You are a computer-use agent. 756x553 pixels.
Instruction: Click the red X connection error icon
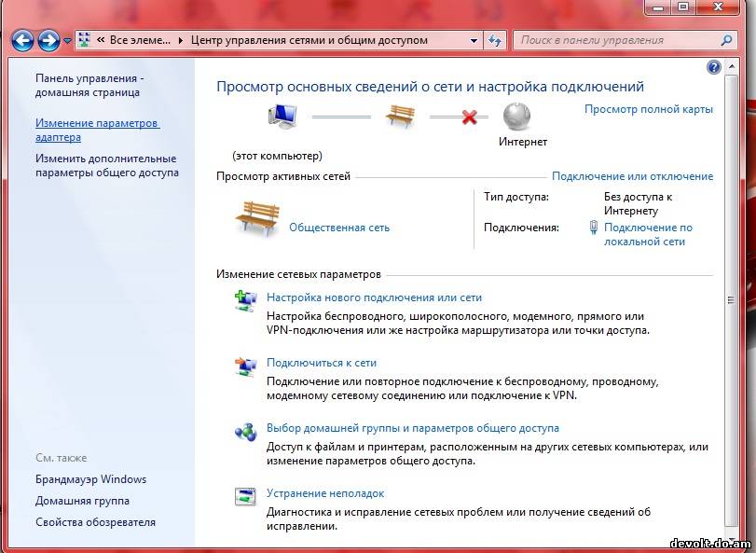click(469, 117)
